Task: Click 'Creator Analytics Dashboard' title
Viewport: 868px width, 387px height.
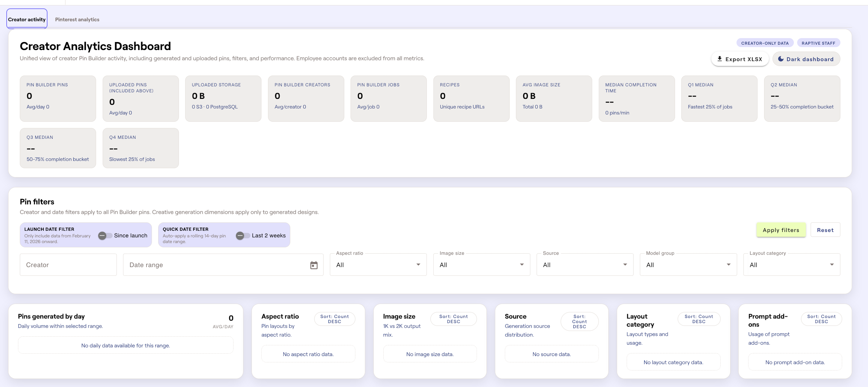Action: pos(95,46)
